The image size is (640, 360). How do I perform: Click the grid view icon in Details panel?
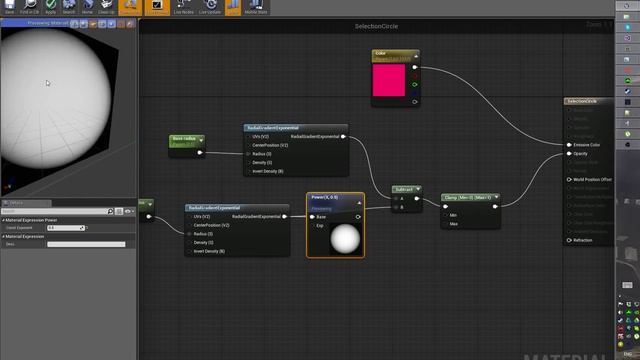click(x=119, y=211)
